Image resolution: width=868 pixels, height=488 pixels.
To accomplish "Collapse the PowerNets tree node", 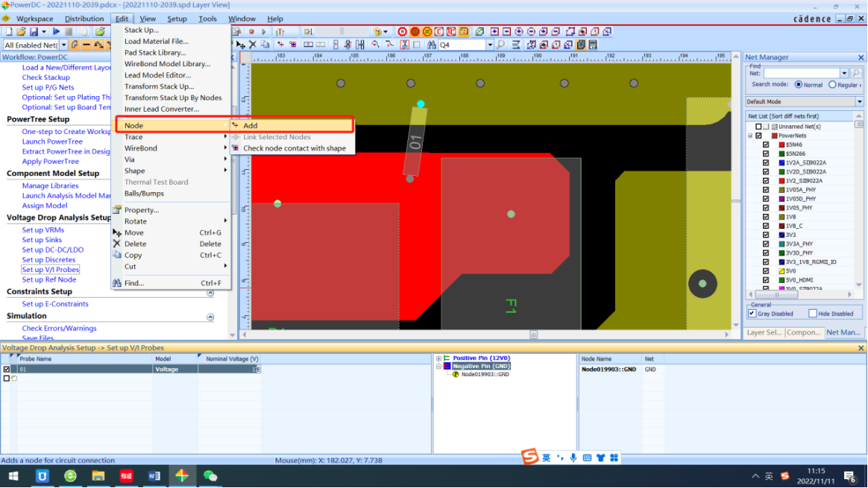I will [751, 136].
